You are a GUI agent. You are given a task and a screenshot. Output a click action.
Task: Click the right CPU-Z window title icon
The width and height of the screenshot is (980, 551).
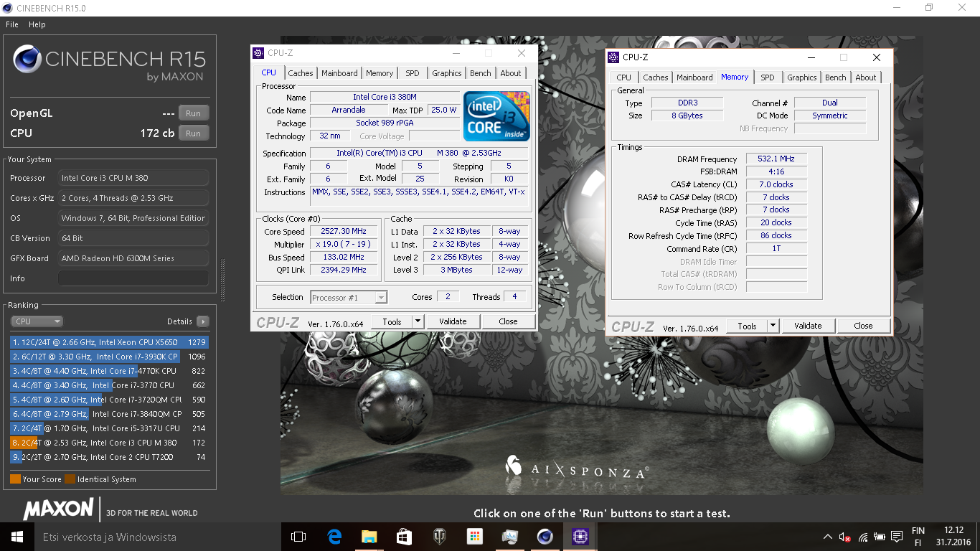coord(614,57)
